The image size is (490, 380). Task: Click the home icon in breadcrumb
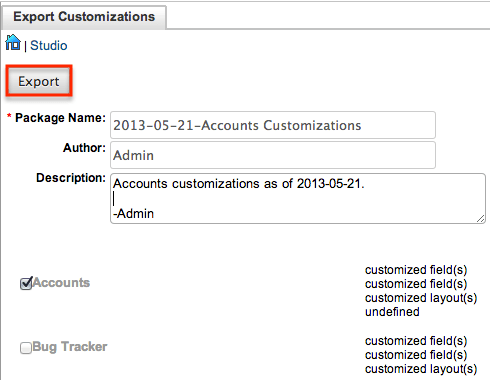13,42
